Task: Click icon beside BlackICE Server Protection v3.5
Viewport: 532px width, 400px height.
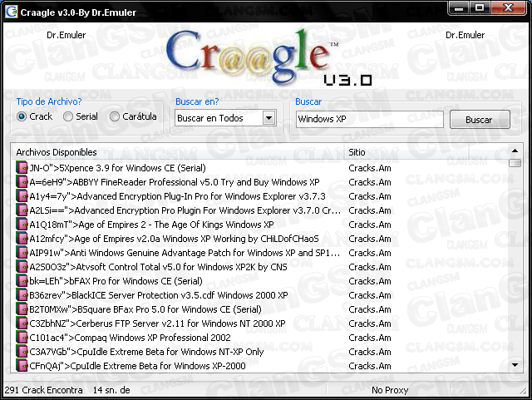Action: pos(22,295)
